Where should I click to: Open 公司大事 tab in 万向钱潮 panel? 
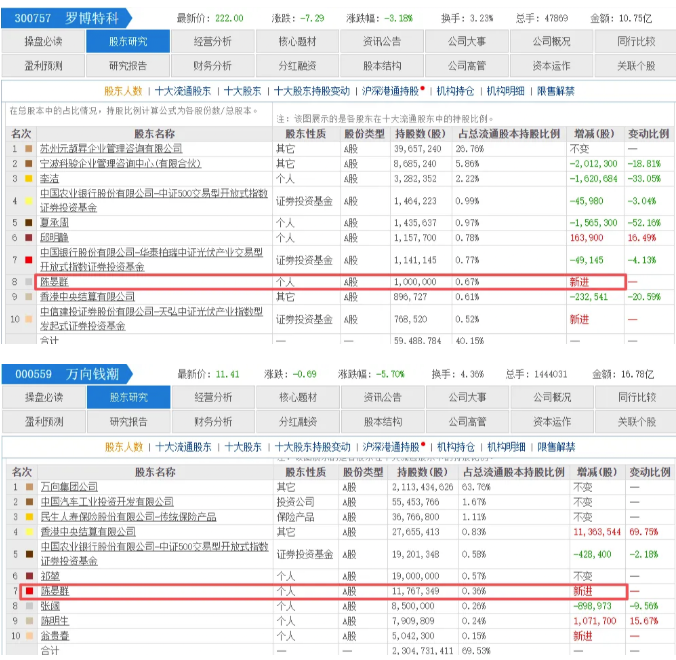[467, 397]
